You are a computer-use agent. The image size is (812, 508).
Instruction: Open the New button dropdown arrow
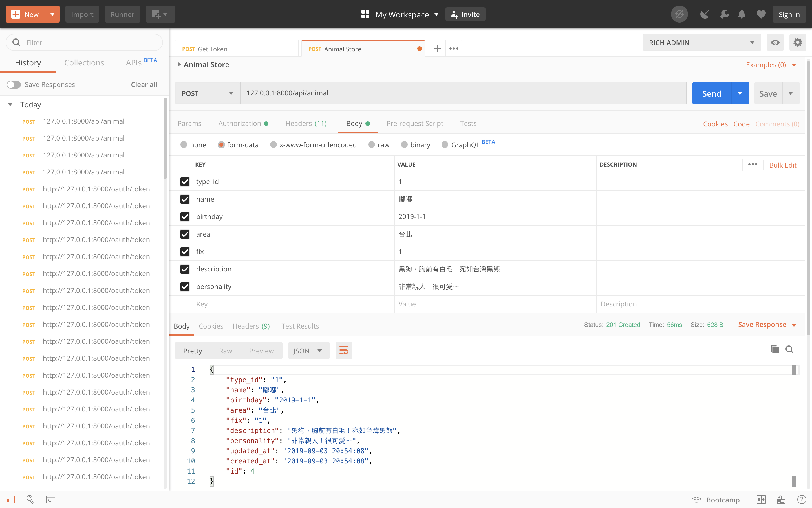coord(52,14)
